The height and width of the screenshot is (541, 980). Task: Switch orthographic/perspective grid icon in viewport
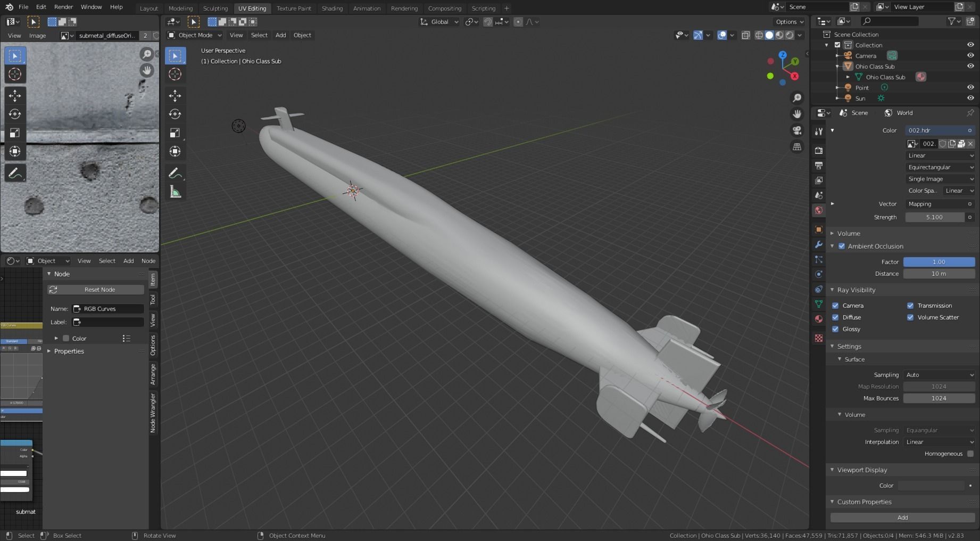(797, 147)
